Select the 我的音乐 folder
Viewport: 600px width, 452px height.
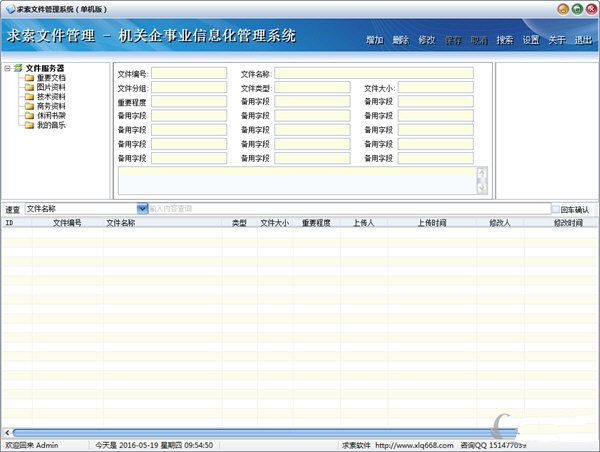point(51,125)
